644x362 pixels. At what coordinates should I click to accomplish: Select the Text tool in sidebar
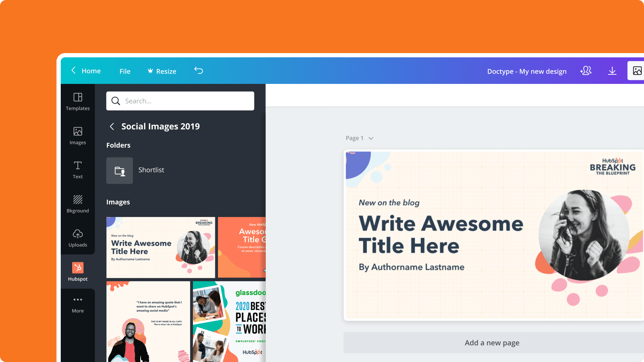point(77,170)
